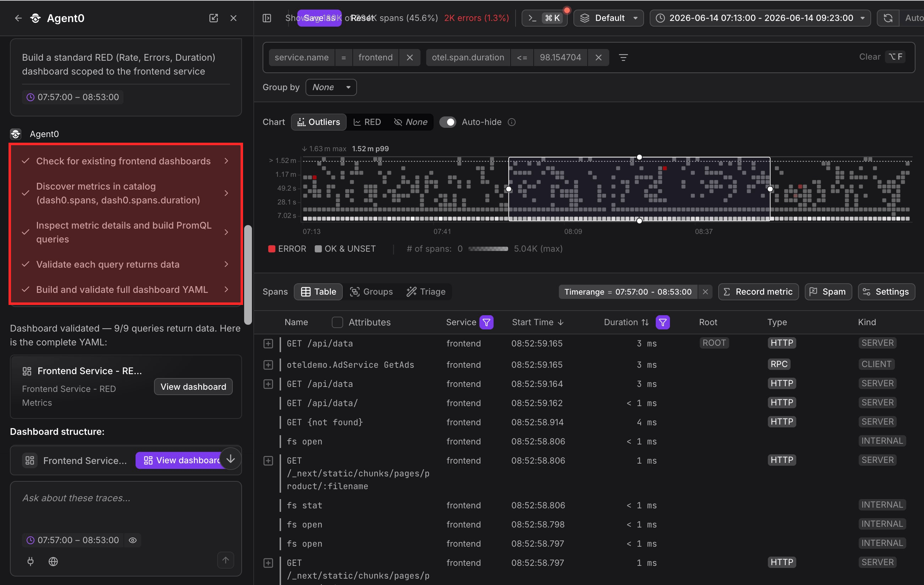Expand the GET /_next/static row at 08:52:58.806
924x585 pixels.
268,461
